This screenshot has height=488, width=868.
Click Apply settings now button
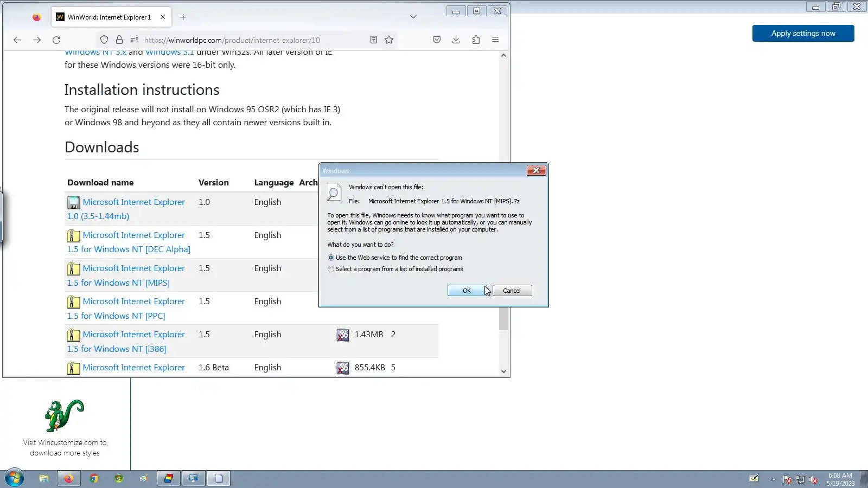(x=803, y=33)
